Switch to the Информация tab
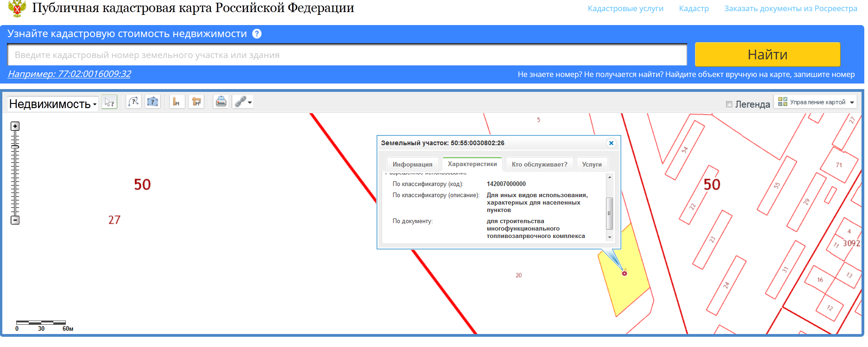 point(412,164)
